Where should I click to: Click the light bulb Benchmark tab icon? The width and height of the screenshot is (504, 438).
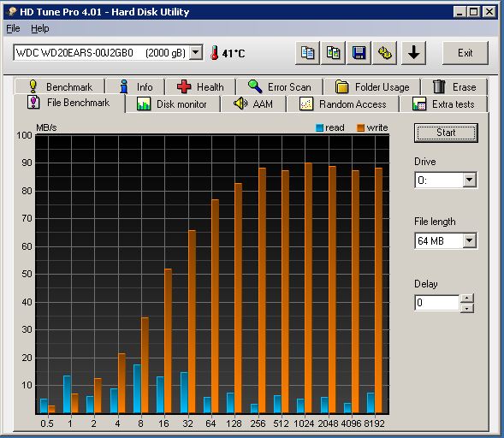coord(33,86)
